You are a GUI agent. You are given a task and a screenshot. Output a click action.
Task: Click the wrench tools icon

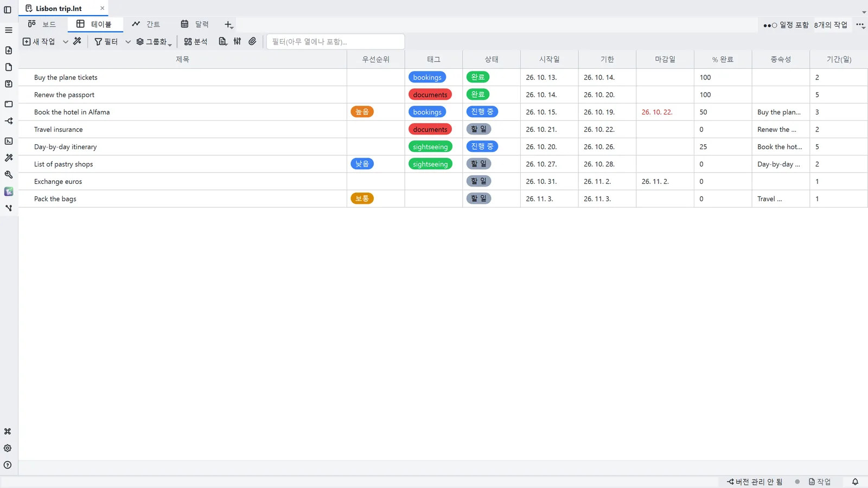8,175
